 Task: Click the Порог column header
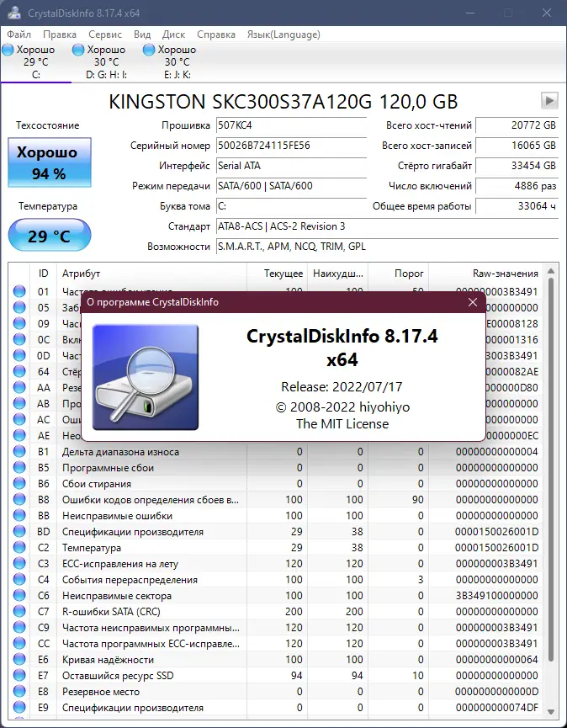(398, 274)
